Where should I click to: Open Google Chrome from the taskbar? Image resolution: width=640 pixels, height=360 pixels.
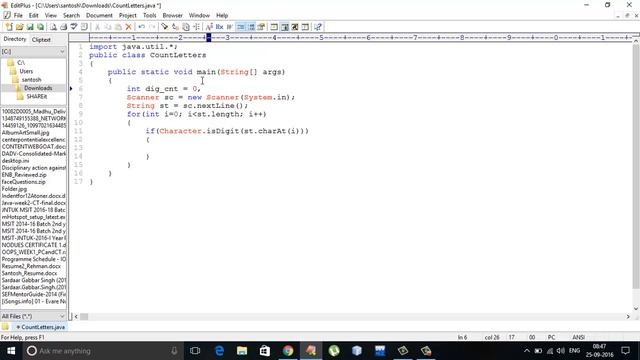288,351
